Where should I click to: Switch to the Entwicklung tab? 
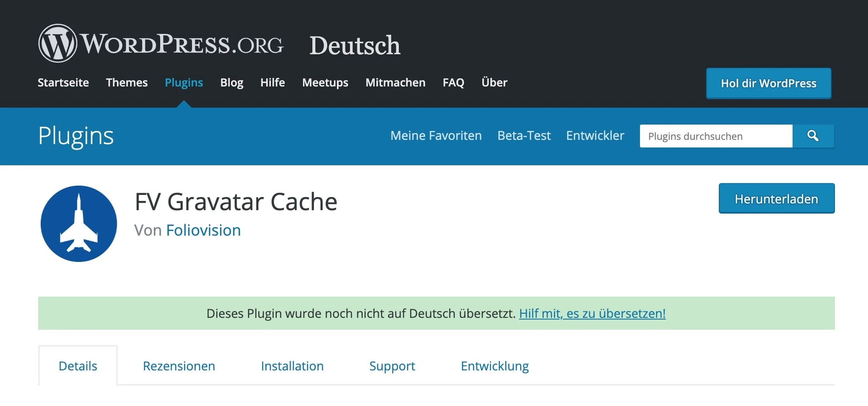(x=494, y=366)
